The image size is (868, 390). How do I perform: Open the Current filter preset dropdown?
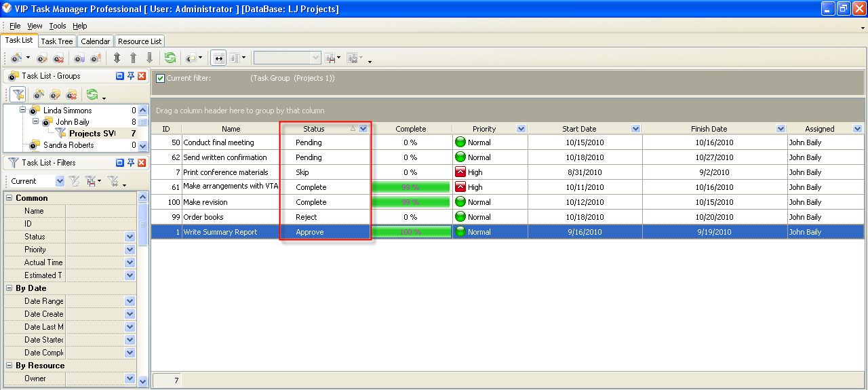pyautogui.click(x=60, y=181)
